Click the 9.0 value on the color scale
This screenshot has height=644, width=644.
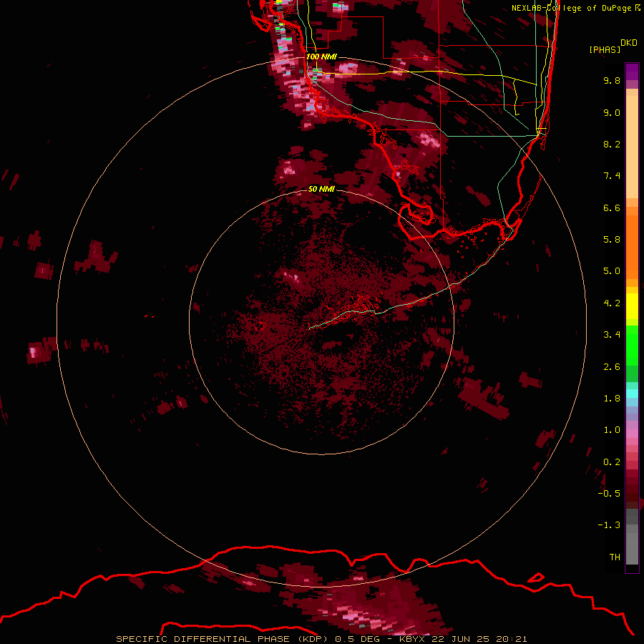point(612,112)
